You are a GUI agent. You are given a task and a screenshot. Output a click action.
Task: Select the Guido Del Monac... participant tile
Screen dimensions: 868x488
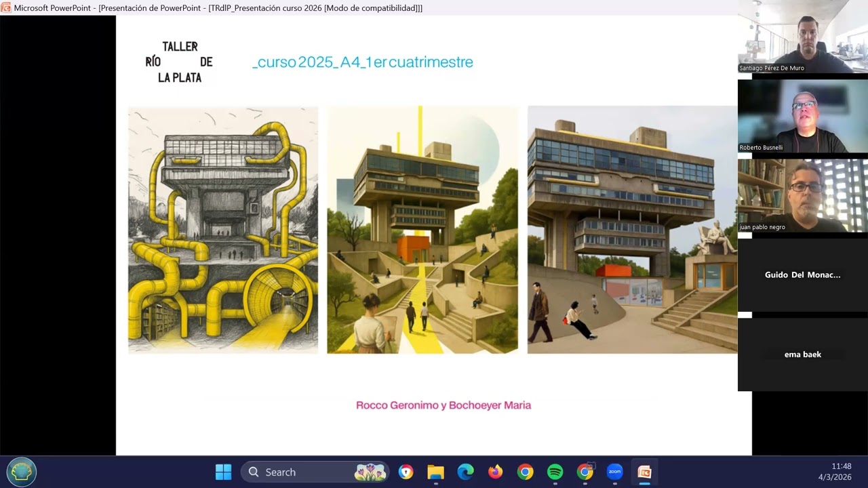tap(803, 275)
